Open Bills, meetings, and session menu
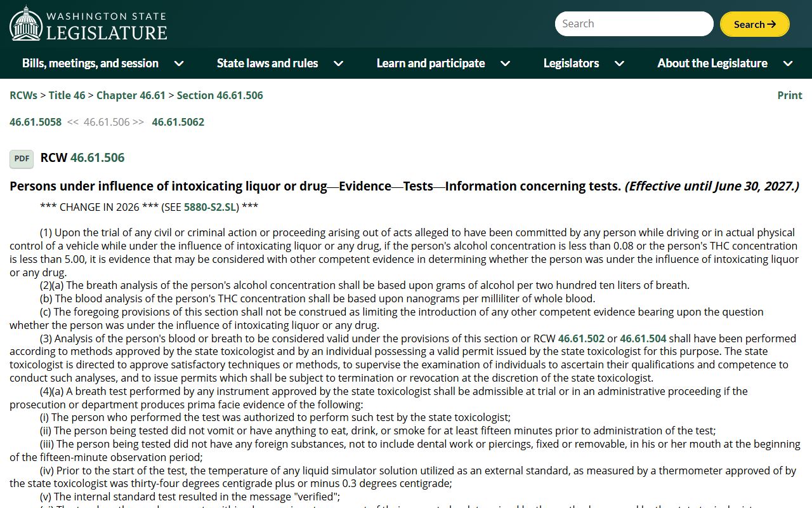This screenshot has width=812, height=508. 90,63
